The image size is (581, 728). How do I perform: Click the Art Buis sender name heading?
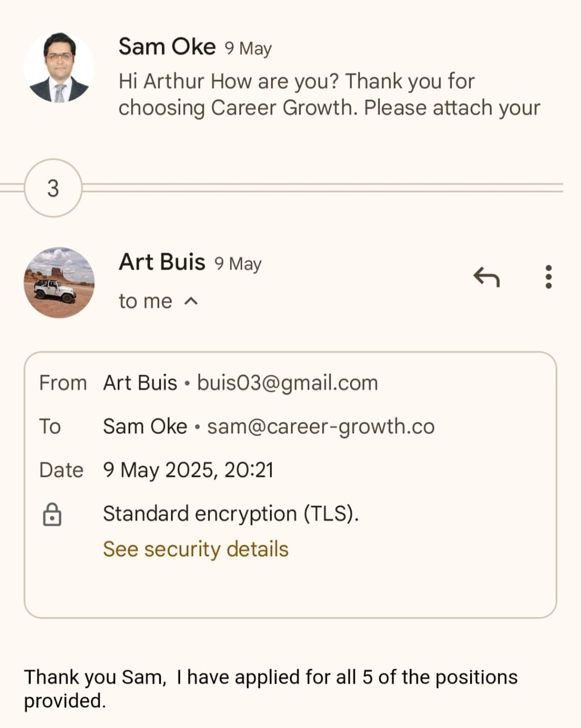(162, 262)
